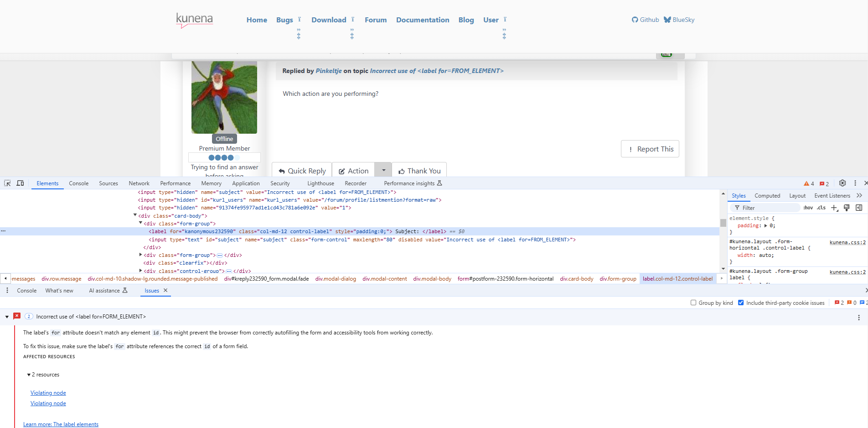Open the Computed styles tab
This screenshot has width=868, height=428.
pyautogui.click(x=767, y=196)
